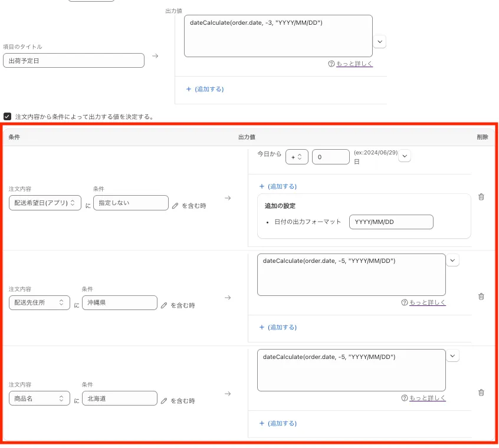
Task: Click the days offset field showing 0
Action: [330, 157]
